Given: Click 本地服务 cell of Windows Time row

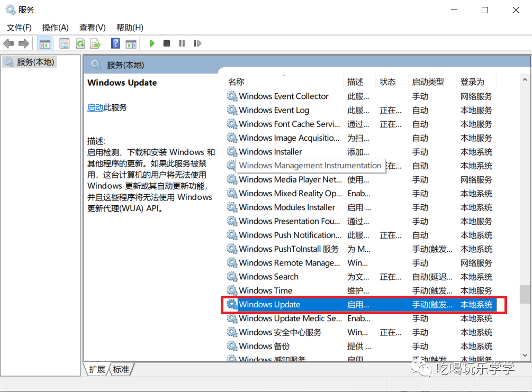Looking at the screenshot, I should click(476, 290).
